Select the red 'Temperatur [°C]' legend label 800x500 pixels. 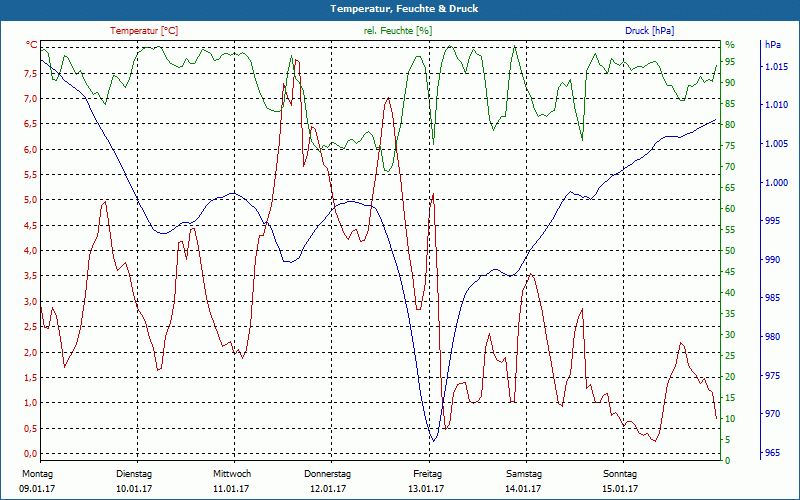click(x=144, y=31)
